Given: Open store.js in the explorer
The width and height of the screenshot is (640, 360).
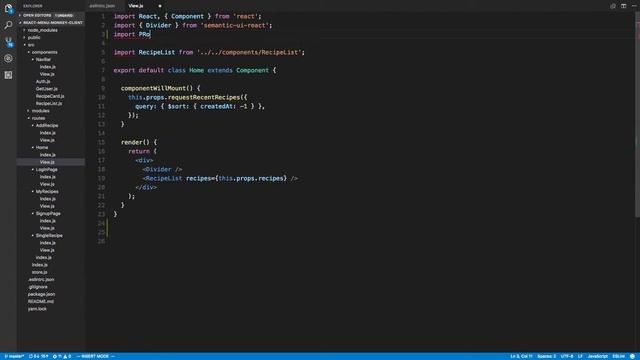Looking at the screenshot, I should (40, 272).
